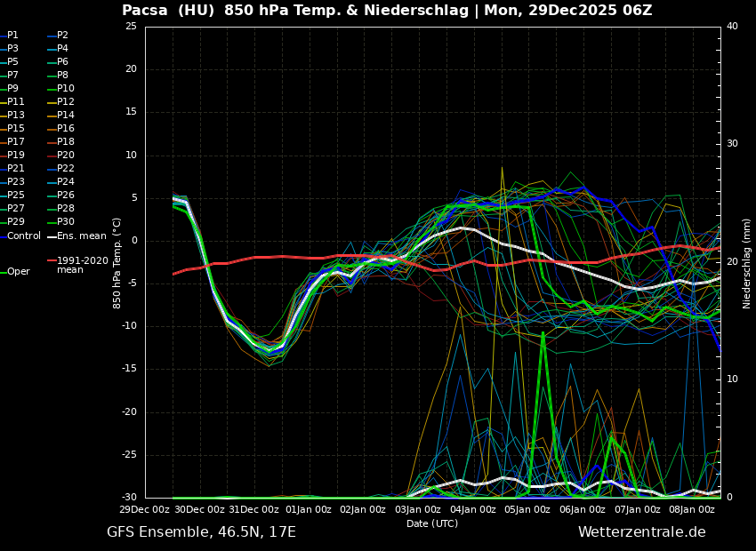Click the GFS Ensemble location caption
The image size is (756, 551).
point(201,532)
